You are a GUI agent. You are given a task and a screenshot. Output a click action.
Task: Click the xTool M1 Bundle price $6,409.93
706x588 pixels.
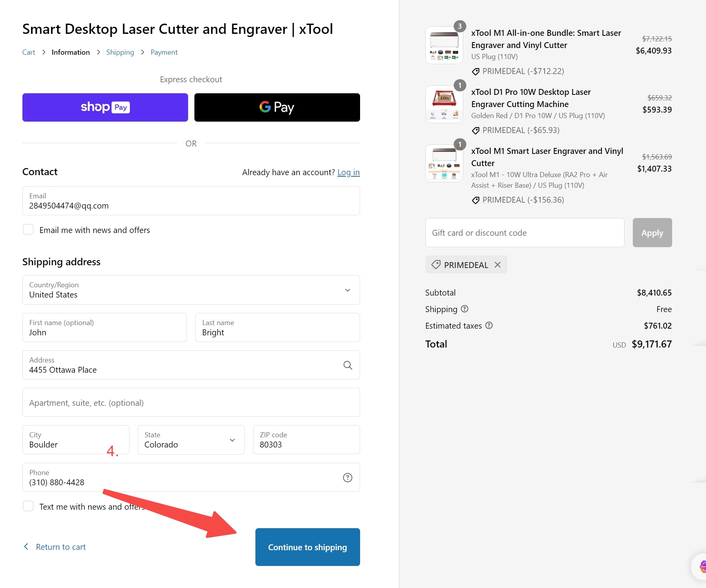click(654, 51)
